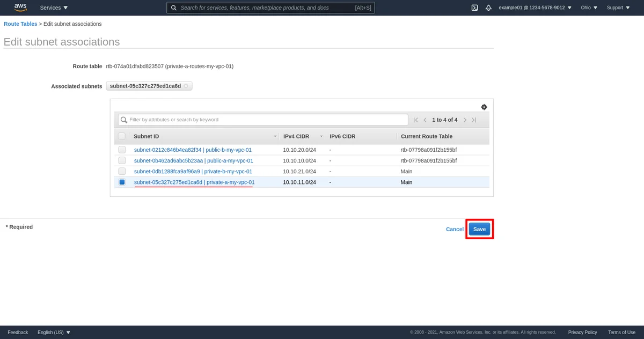Navigate to Route Tables breadcrumb link
This screenshot has width=644, height=339.
(x=20, y=24)
